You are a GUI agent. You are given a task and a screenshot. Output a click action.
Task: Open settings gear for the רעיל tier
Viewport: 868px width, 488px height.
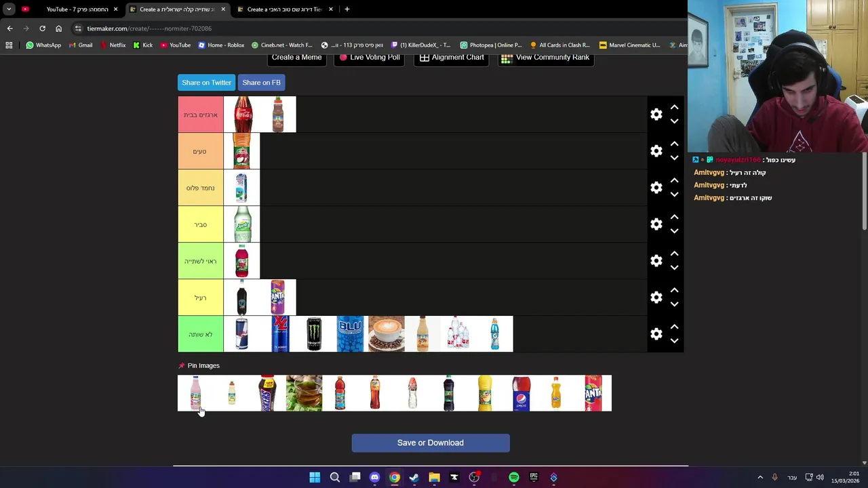tap(656, 298)
